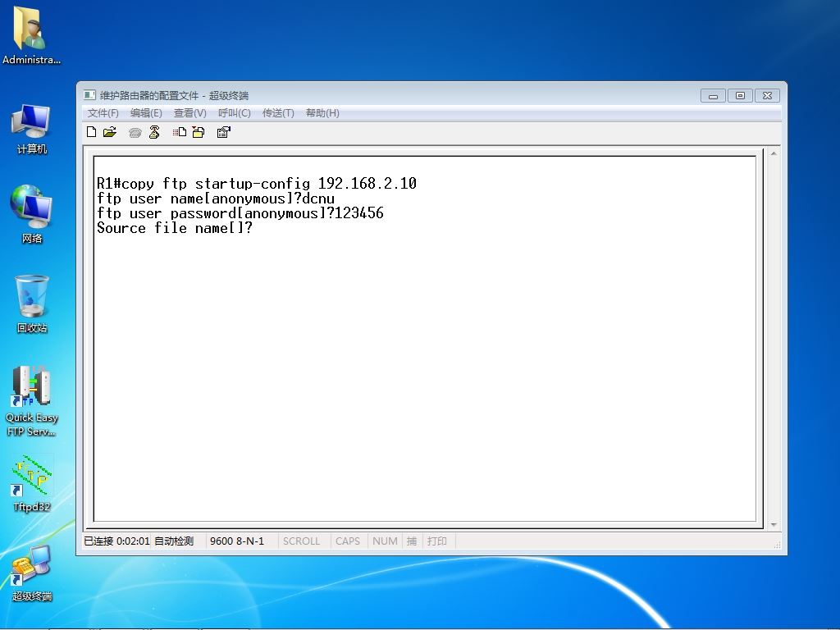Screen dimensions: 840x630
Task: Click the Send file toolbar icon
Action: click(x=180, y=132)
